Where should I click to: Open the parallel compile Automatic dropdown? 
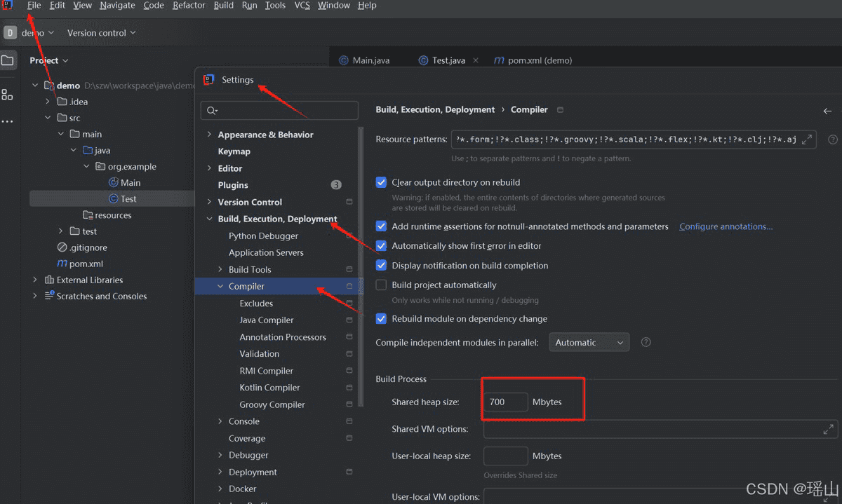coord(589,343)
